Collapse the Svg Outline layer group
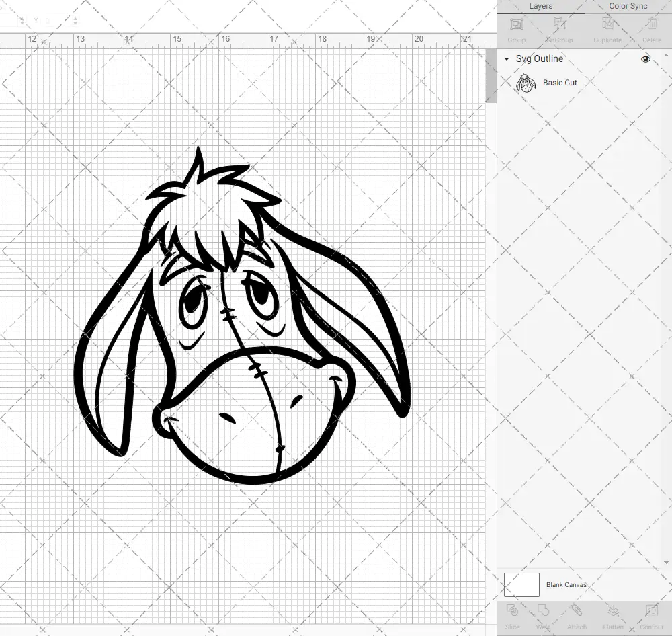672x636 pixels. tap(507, 58)
